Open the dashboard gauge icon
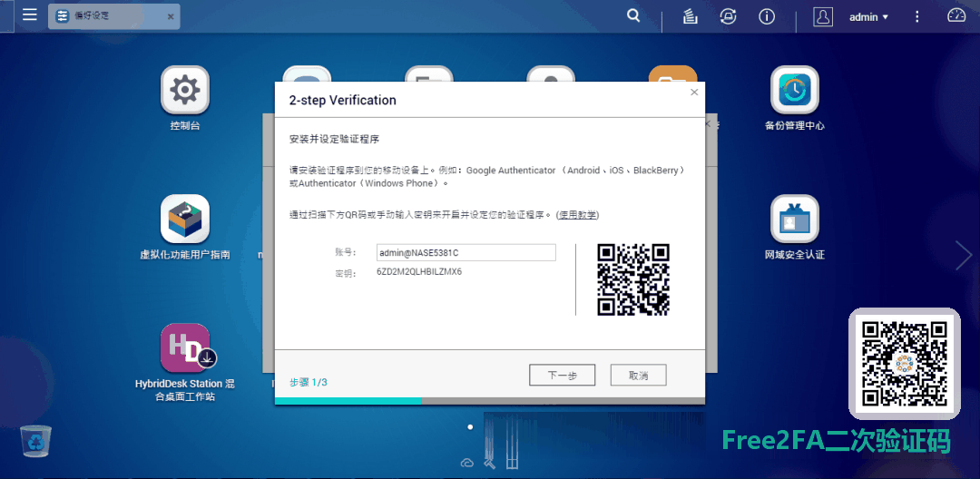Viewport: 980px width, 479px height. (x=956, y=15)
